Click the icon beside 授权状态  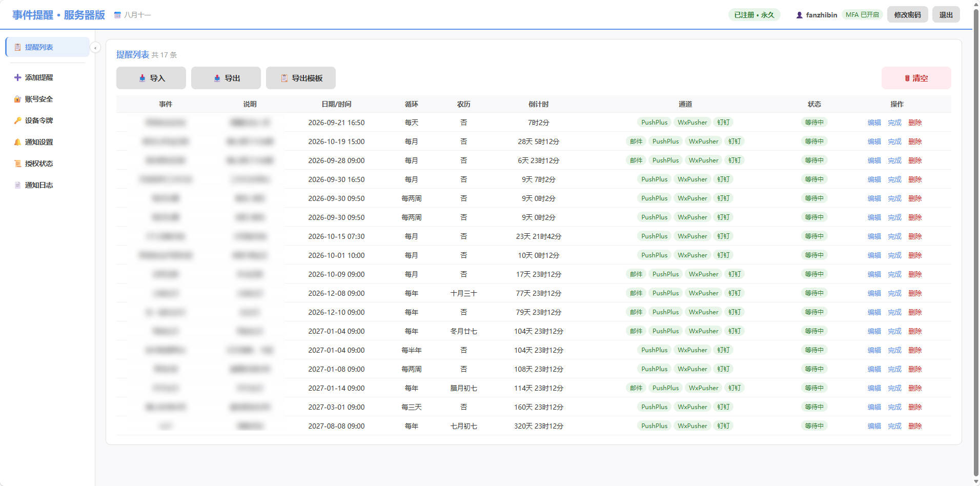[x=17, y=164]
